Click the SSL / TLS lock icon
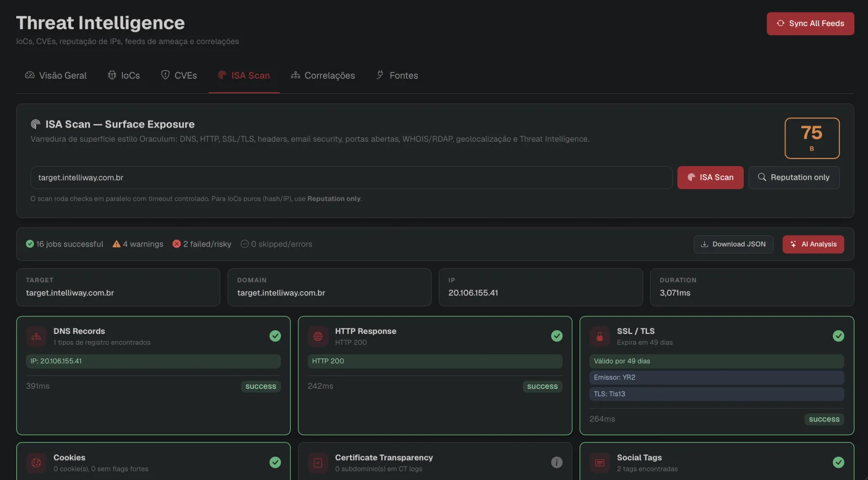This screenshot has height=480, width=868. (x=599, y=337)
